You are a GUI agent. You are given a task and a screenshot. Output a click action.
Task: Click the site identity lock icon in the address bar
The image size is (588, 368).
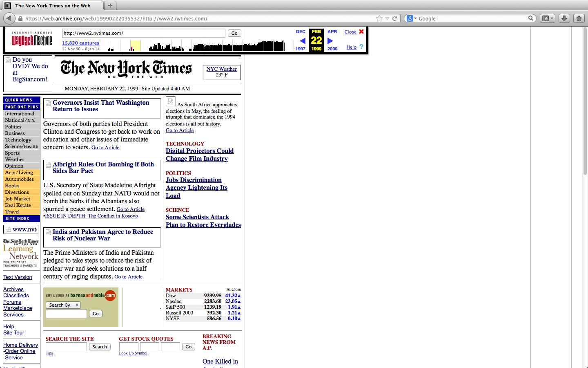click(20, 18)
